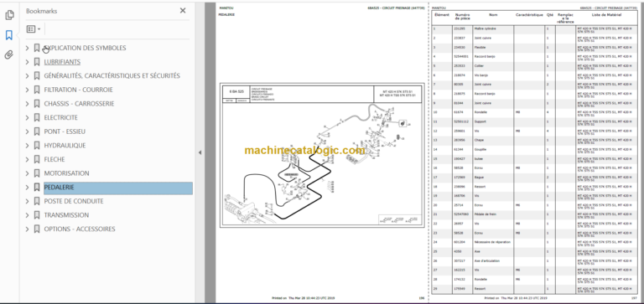Click the 'Goupille' part name
Image resolution: width=644 pixels, height=304 pixels.
[480, 149]
